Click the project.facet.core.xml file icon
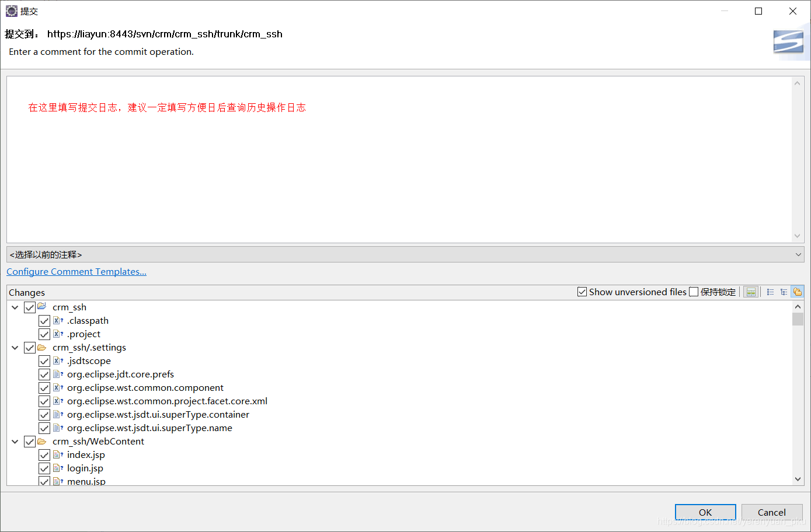Image resolution: width=811 pixels, height=532 pixels. [58, 401]
